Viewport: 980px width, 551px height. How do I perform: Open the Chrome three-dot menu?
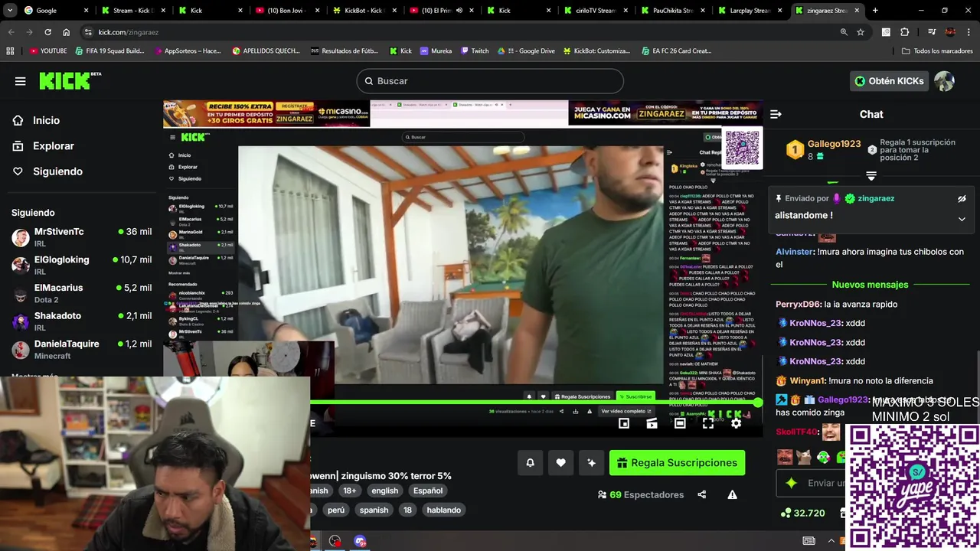point(969,32)
